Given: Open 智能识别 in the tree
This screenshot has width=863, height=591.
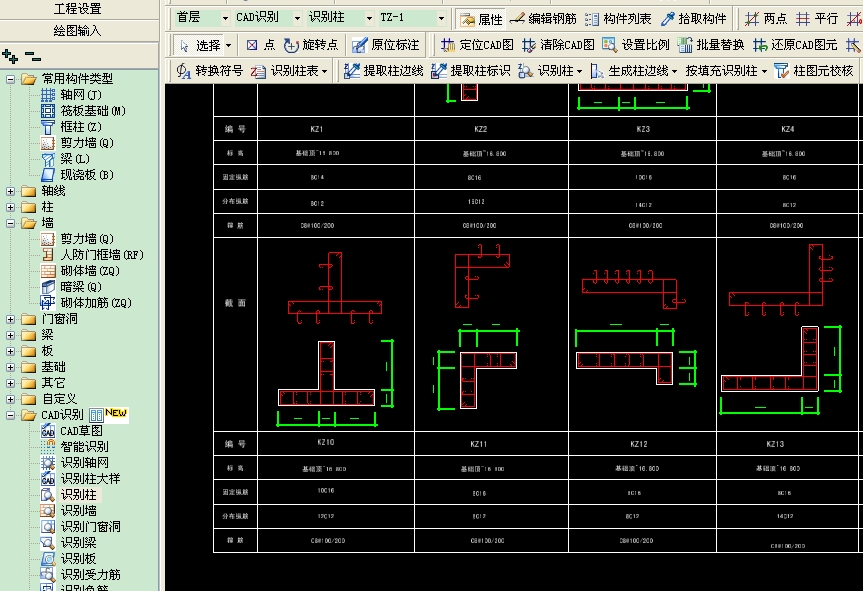Looking at the screenshot, I should pyautogui.click(x=84, y=447).
